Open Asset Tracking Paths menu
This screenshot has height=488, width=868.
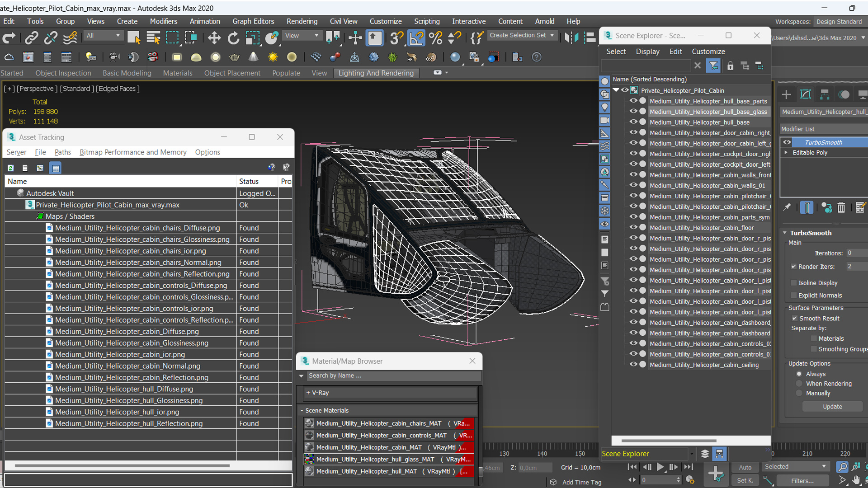click(x=62, y=152)
